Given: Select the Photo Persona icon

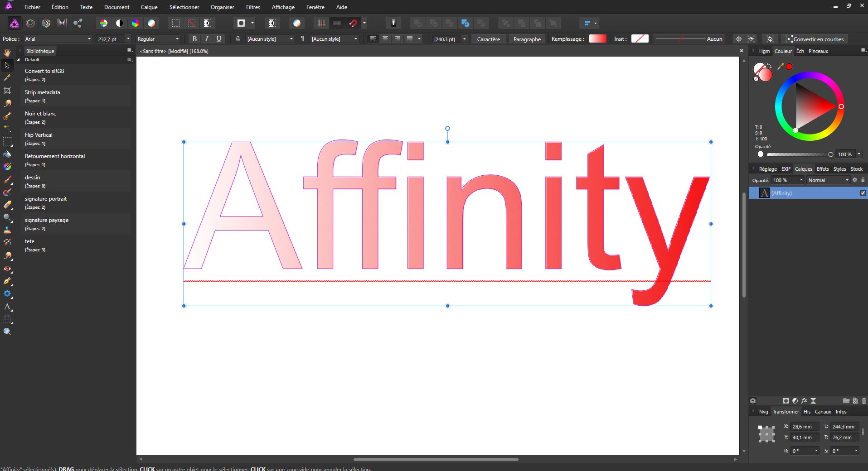Looking at the screenshot, I should pyautogui.click(x=15, y=23).
